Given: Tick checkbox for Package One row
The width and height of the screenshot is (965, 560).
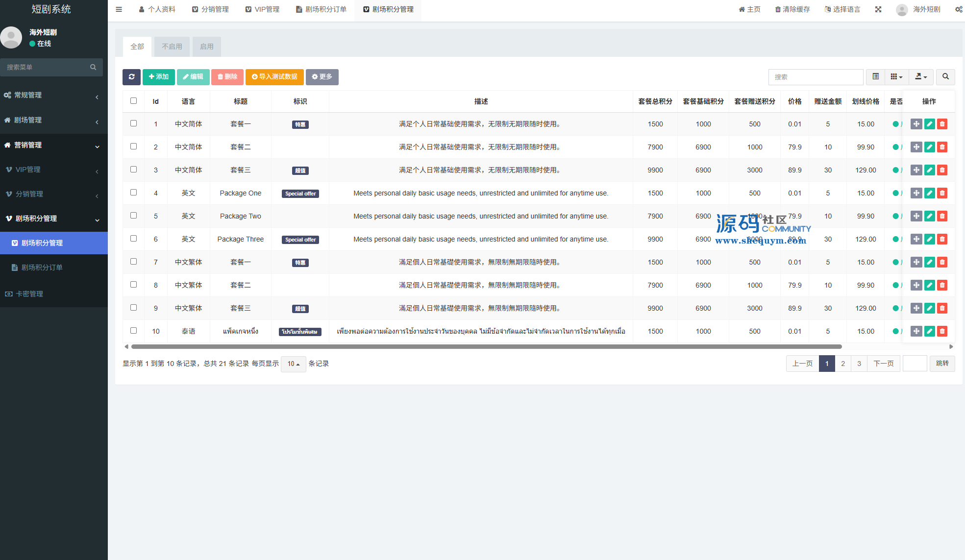Looking at the screenshot, I should tap(133, 193).
